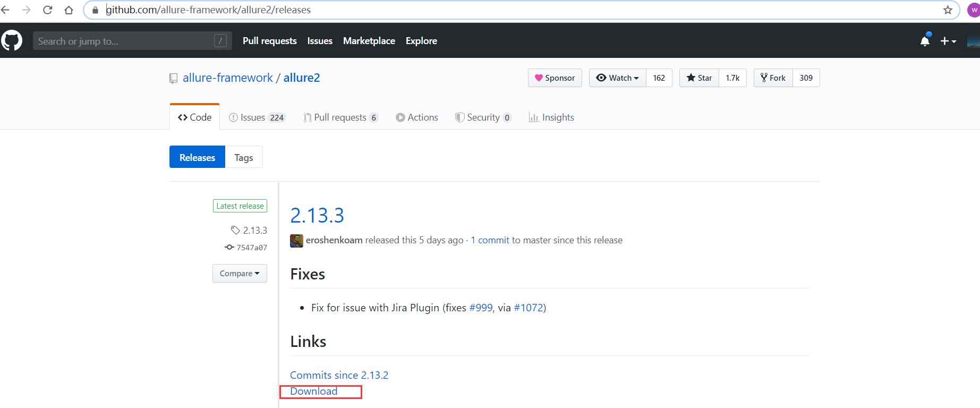
Task: Click the Download link
Action: 313,392
